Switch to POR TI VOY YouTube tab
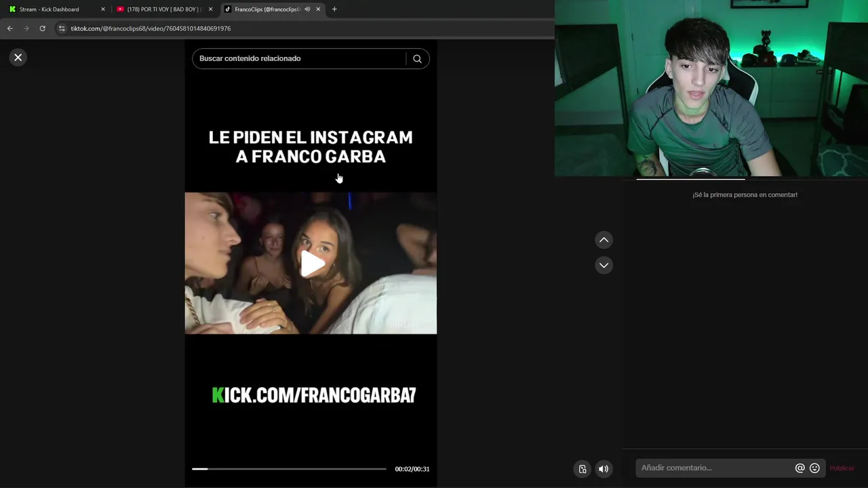This screenshot has height=488, width=868. tap(164, 9)
